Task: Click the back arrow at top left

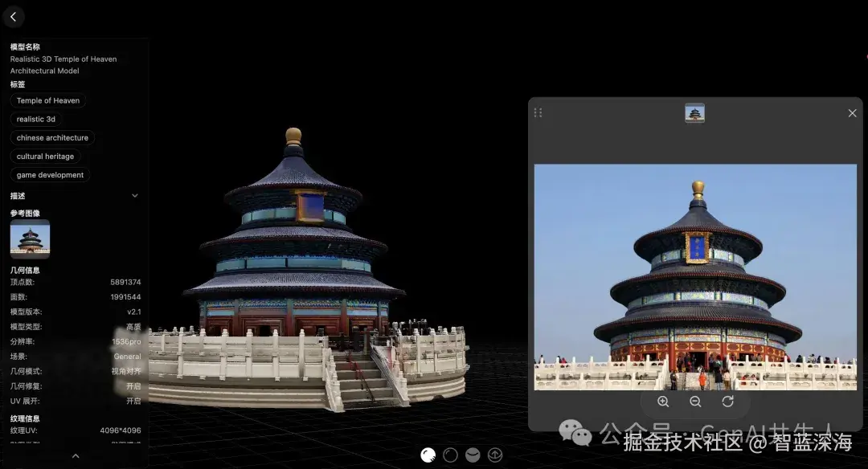Action: click(14, 16)
